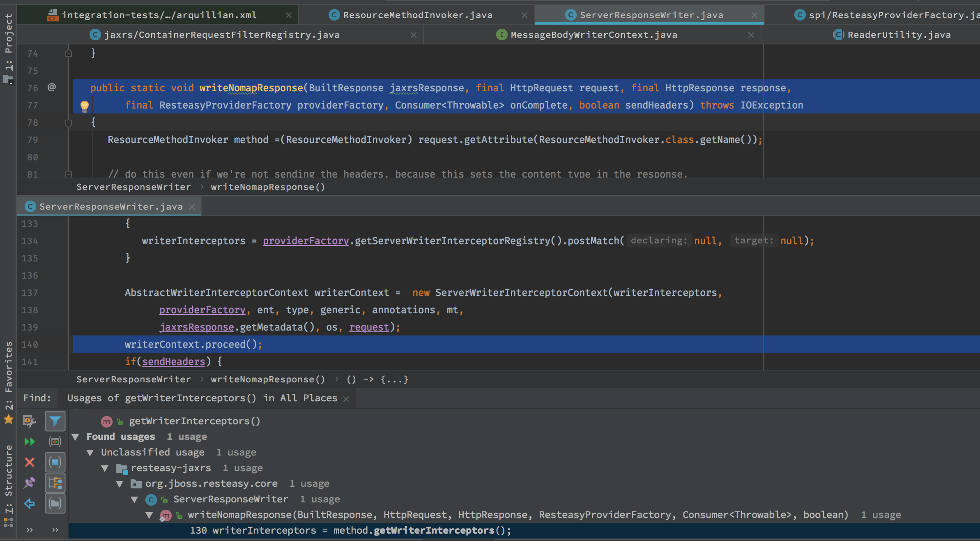Click the blue back arrow icon
Image resolution: width=980 pixels, height=541 pixels.
29,503
